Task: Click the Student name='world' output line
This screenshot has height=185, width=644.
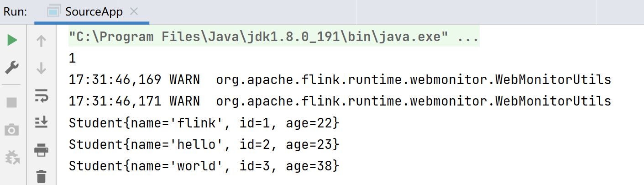Action: pyautogui.click(x=204, y=166)
